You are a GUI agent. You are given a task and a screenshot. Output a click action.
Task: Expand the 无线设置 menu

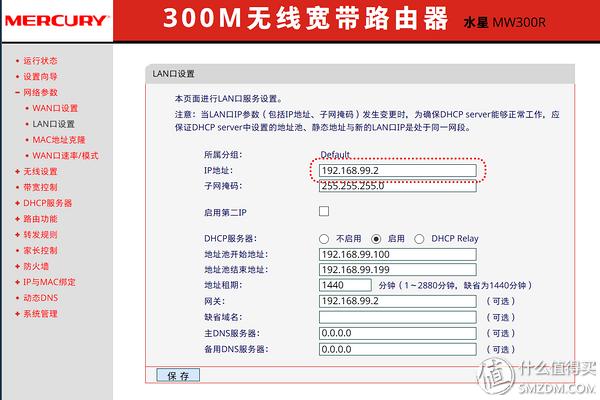pyautogui.click(x=40, y=171)
